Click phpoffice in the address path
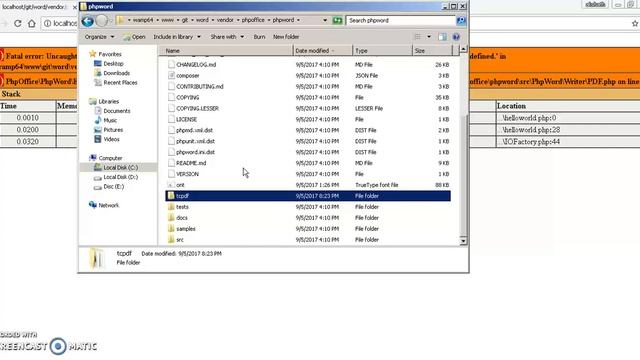This screenshot has width=640, height=360. click(253, 20)
